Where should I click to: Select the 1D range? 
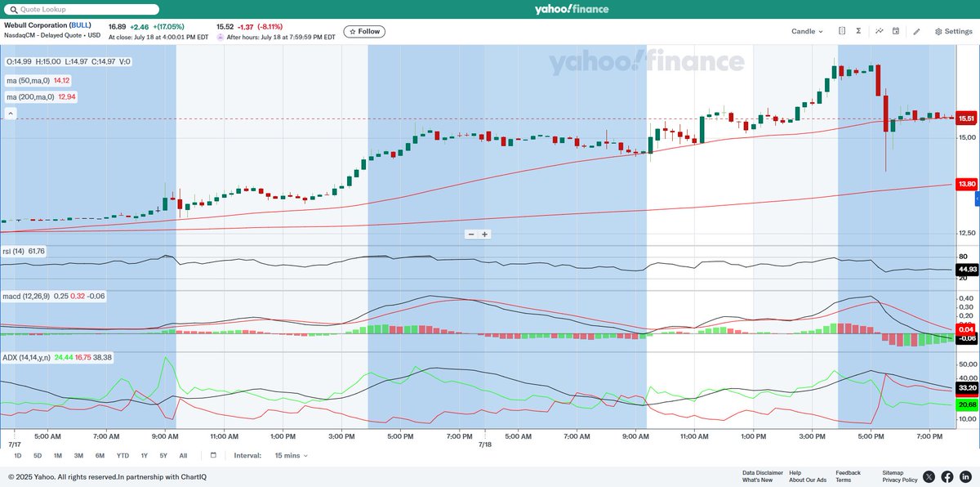17,455
